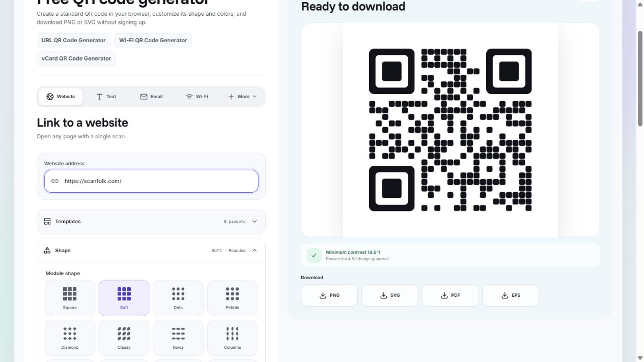The height and width of the screenshot is (362, 644).
Task: Pick the Diamond module shape
Action: pos(70,338)
